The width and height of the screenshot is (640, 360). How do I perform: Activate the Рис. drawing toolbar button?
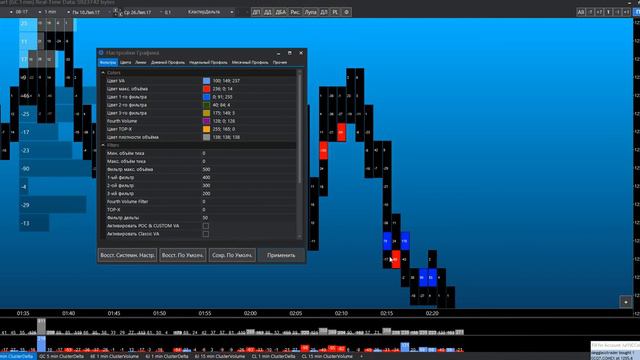[x=295, y=12]
